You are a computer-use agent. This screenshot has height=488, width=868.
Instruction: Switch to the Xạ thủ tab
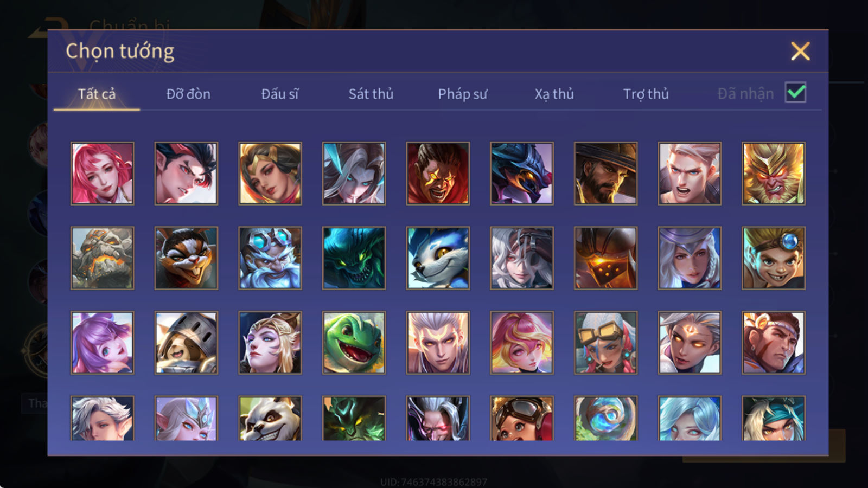click(x=554, y=94)
